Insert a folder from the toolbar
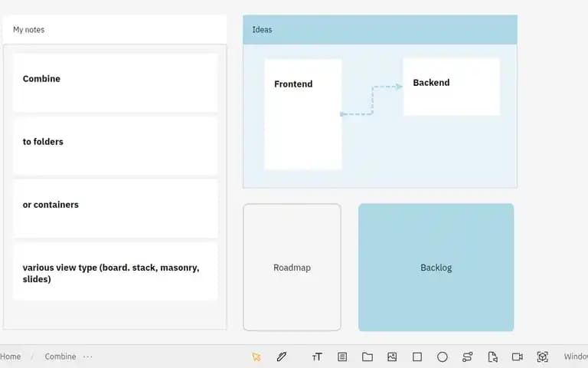 point(367,356)
